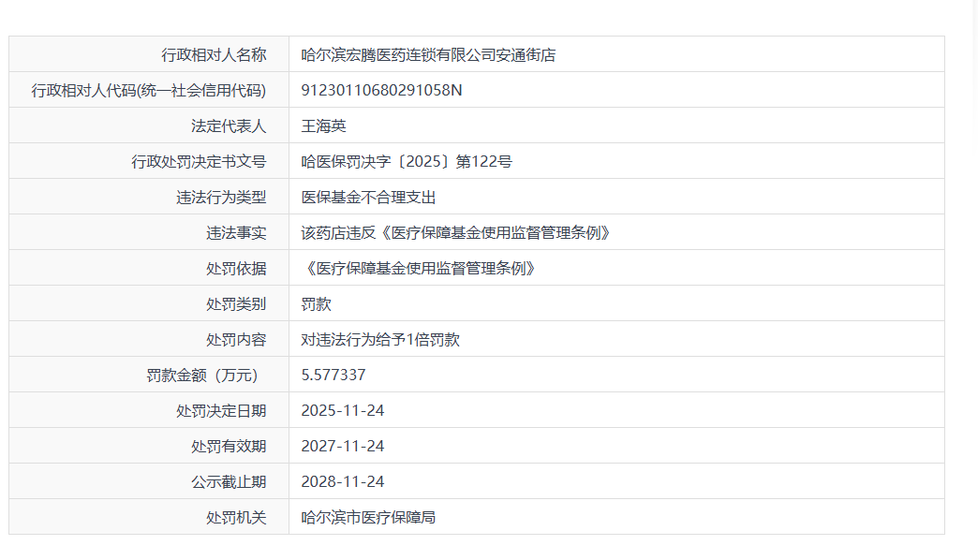The image size is (978, 560).
Task: Click the company name 哈尔滨宏腾医药连锁有限公司安通街店
Action: (428, 55)
